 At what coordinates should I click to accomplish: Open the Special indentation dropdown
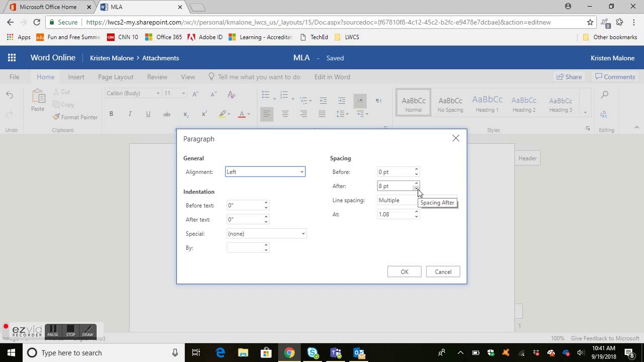tap(266, 234)
